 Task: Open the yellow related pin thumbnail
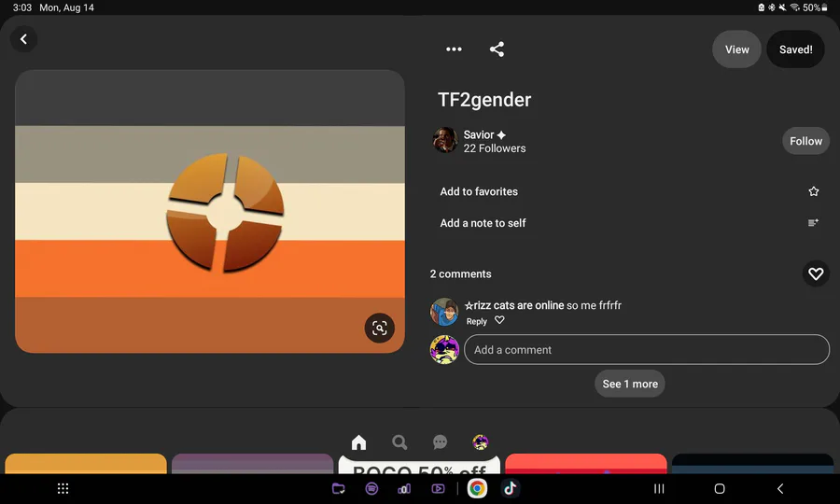click(x=86, y=463)
